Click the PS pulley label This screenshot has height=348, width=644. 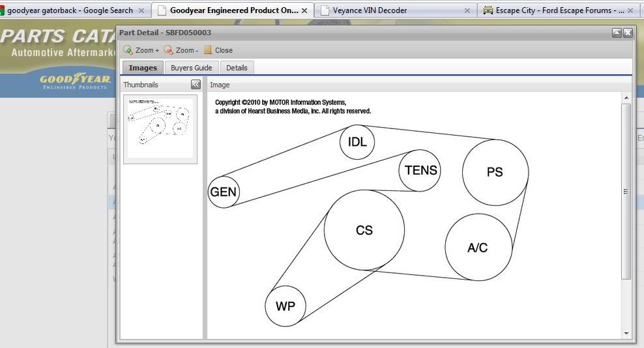pyautogui.click(x=495, y=172)
